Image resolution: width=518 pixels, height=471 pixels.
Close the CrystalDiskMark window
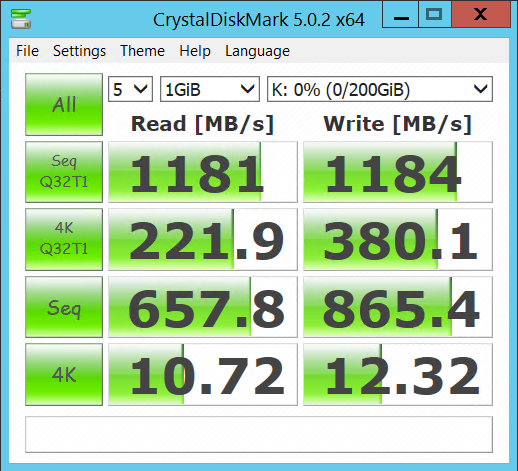click(481, 14)
